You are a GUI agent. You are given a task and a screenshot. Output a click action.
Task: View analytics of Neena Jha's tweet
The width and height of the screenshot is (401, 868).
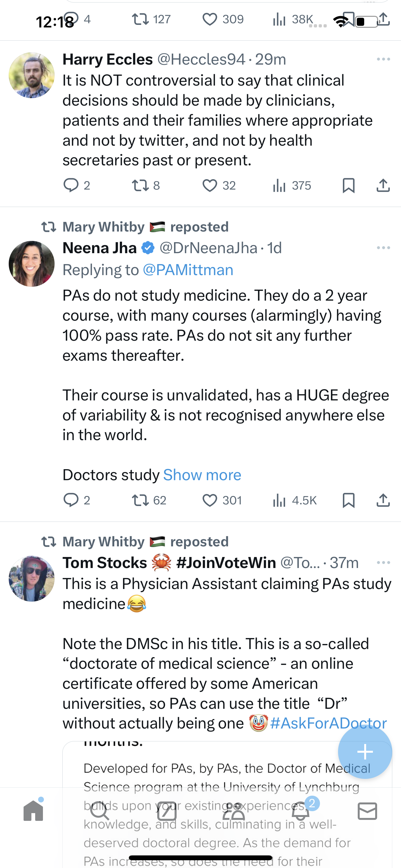pyautogui.click(x=280, y=501)
